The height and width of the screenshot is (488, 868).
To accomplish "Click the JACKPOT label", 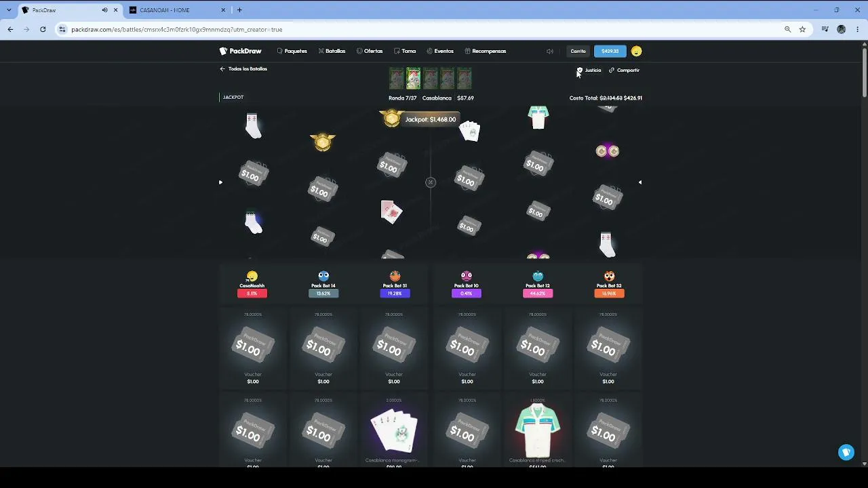I will pyautogui.click(x=233, y=98).
